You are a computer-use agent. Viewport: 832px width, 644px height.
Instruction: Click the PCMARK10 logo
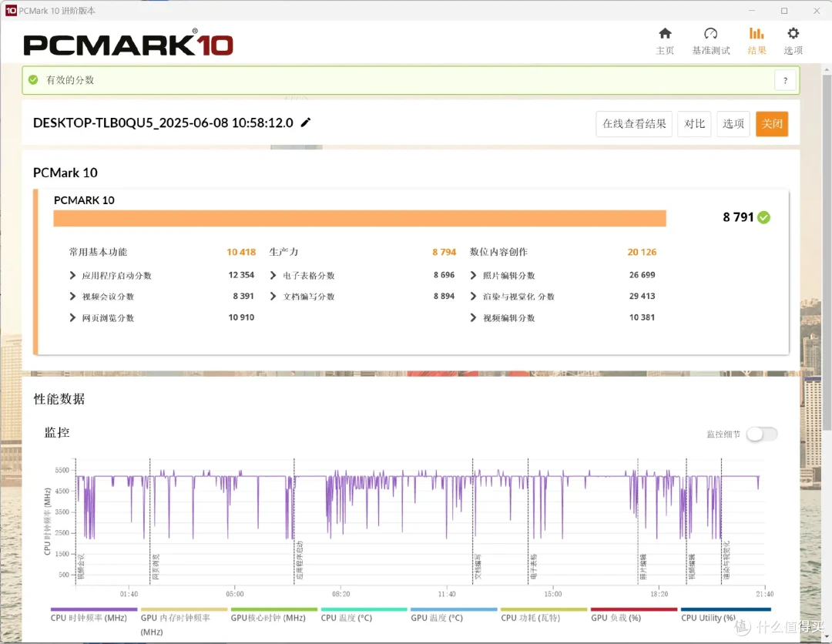tap(129, 43)
